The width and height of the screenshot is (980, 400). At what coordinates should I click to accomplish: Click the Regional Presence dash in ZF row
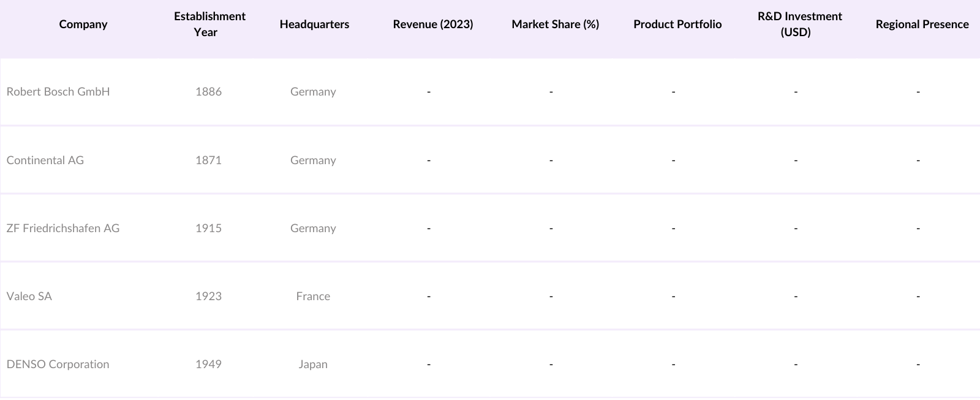(x=918, y=228)
